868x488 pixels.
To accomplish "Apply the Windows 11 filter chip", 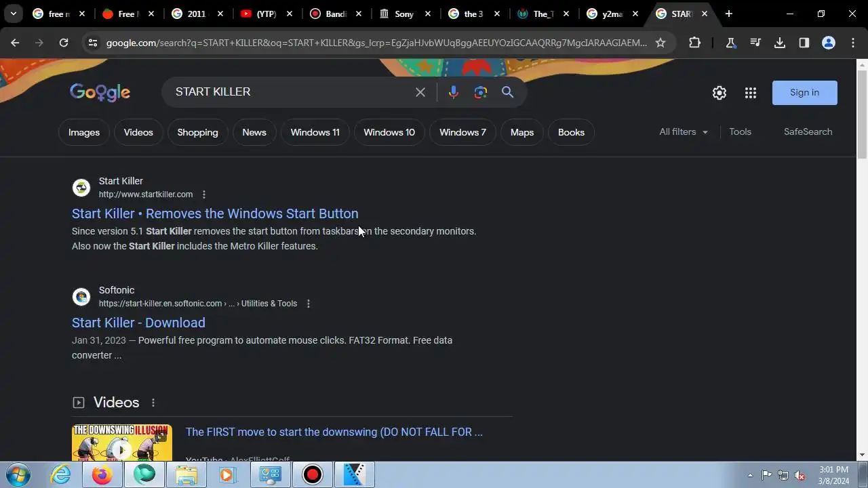I will [x=315, y=132].
